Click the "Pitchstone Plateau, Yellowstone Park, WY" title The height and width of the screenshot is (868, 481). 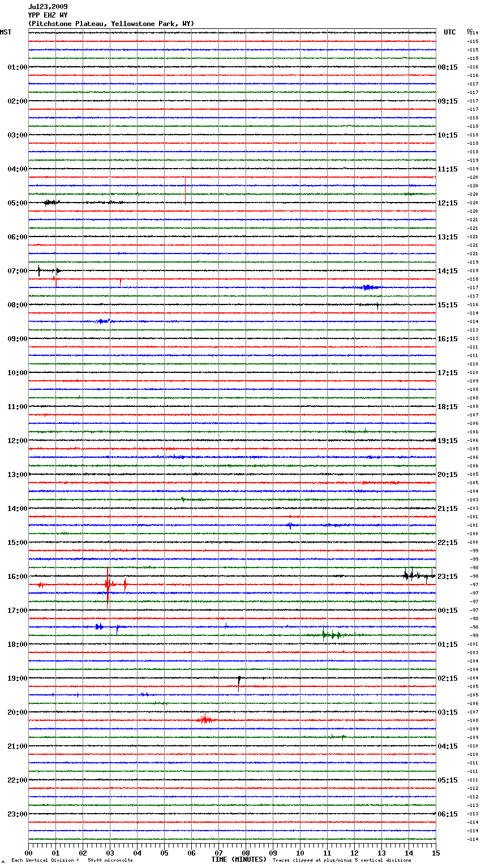(x=111, y=24)
